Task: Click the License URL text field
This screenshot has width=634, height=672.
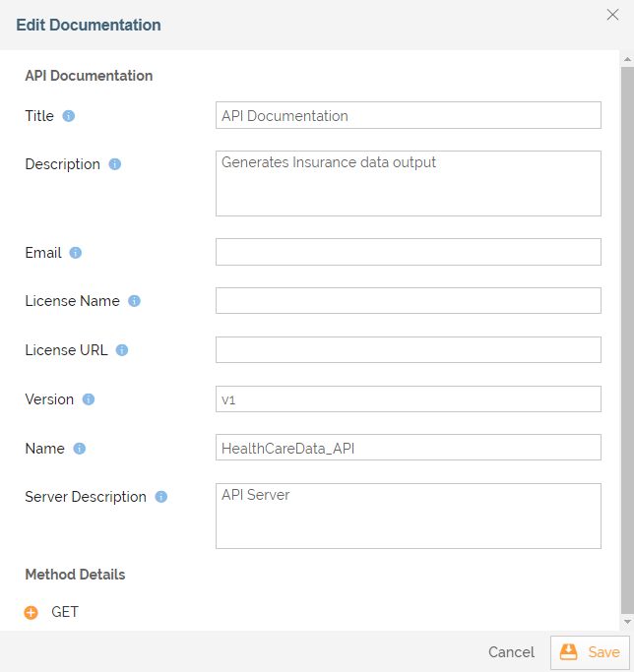Action: click(x=408, y=350)
